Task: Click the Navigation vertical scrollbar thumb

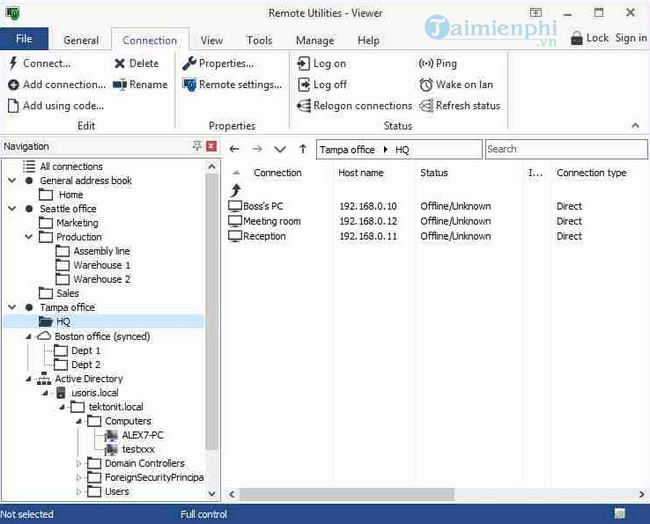Action: [x=212, y=311]
